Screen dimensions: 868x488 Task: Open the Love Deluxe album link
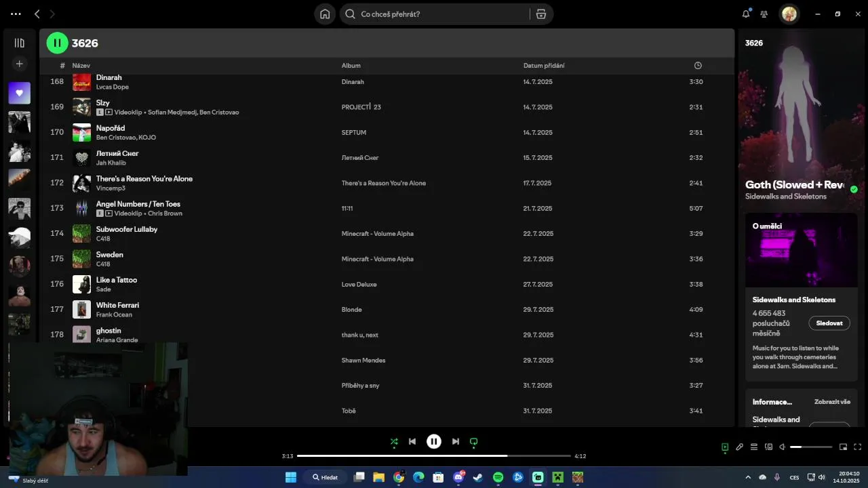point(359,285)
